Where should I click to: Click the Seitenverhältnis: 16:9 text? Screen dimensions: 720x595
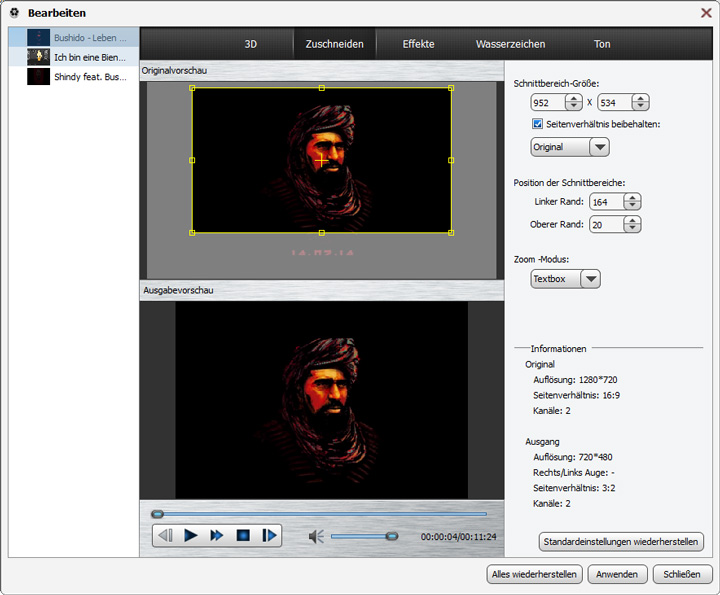(576, 395)
